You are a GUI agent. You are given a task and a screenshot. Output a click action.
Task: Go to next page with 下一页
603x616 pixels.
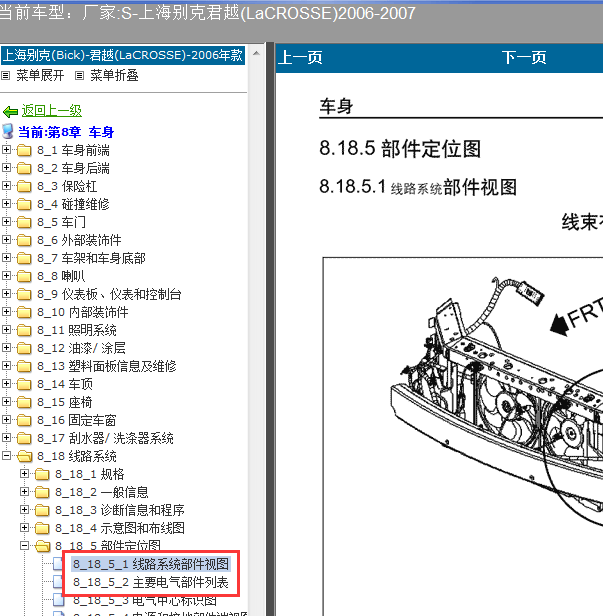(x=524, y=58)
